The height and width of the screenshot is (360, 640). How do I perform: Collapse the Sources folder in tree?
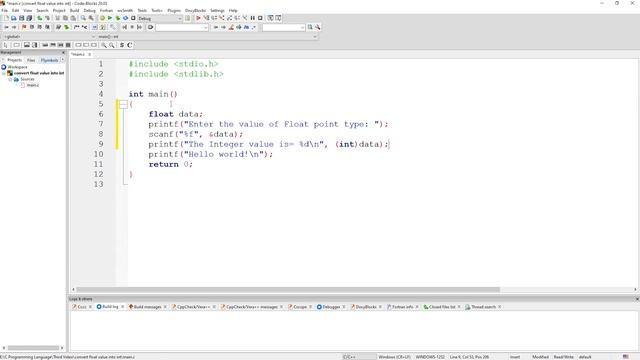pyautogui.click(x=10, y=79)
